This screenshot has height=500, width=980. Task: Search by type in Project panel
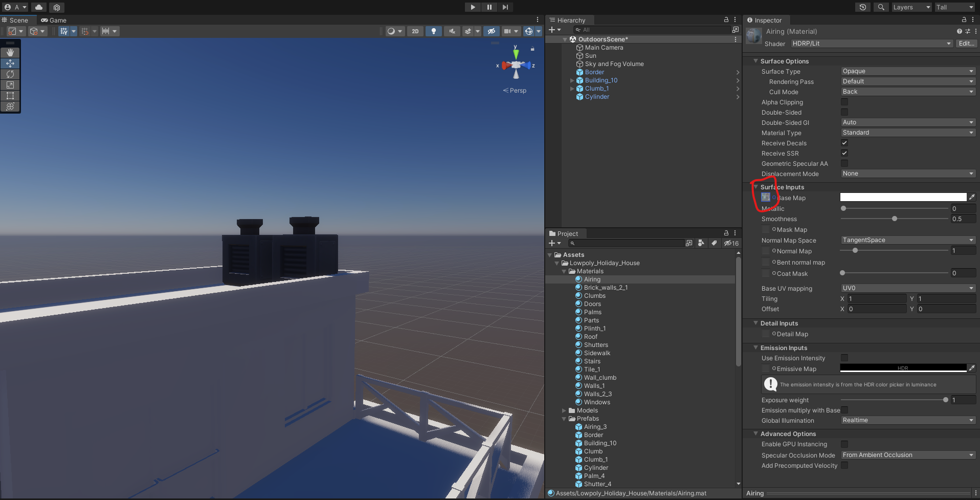701,243
